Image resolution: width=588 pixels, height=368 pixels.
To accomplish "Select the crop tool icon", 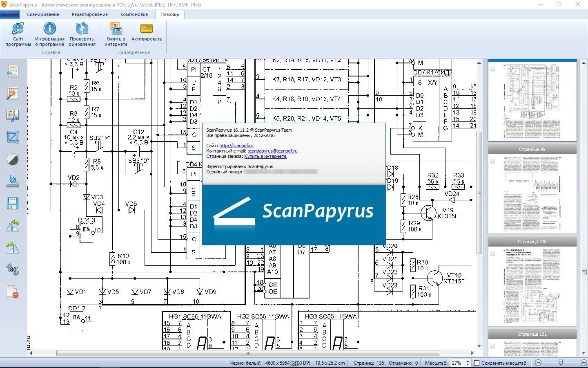I will [x=13, y=137].
